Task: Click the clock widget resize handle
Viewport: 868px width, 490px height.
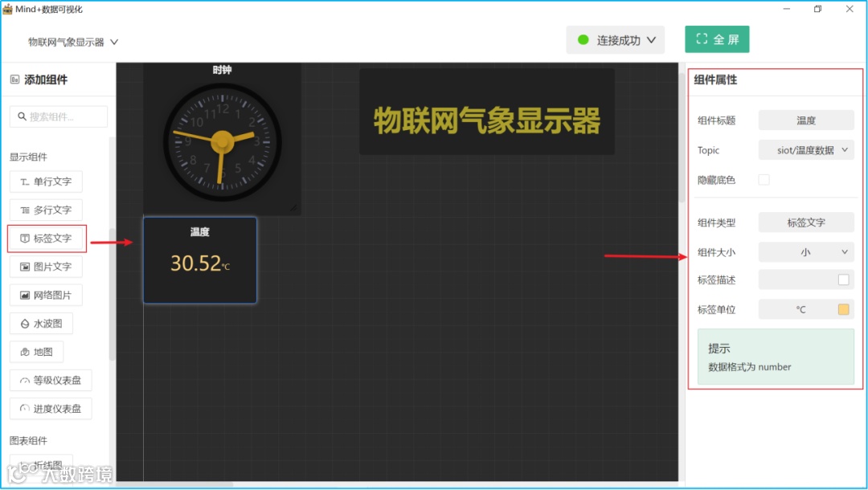Action: (x=293, y=208)
